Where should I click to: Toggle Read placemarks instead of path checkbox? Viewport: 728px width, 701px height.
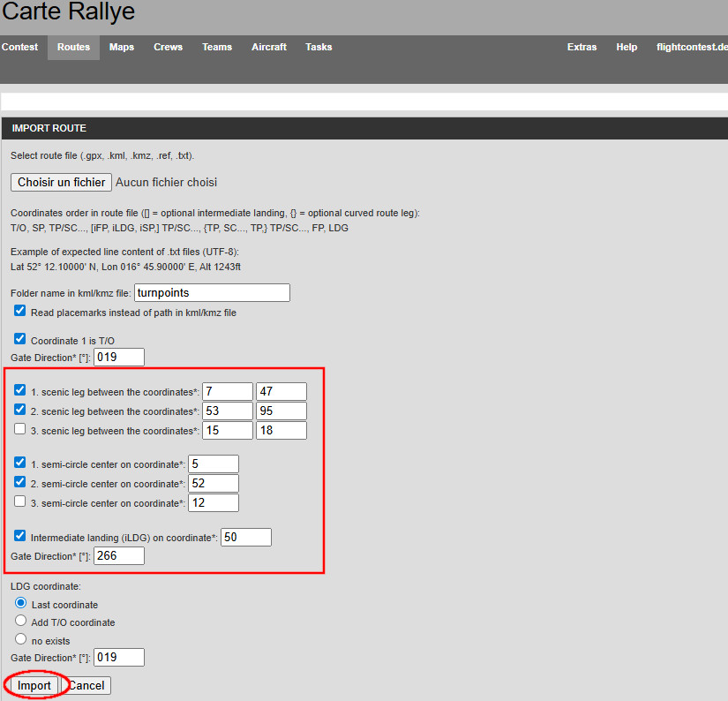[20, 312]
